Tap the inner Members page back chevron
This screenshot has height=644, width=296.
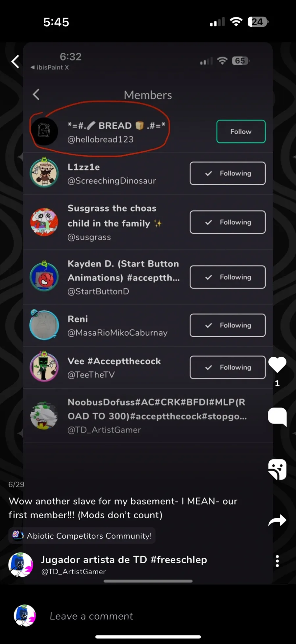36,94
